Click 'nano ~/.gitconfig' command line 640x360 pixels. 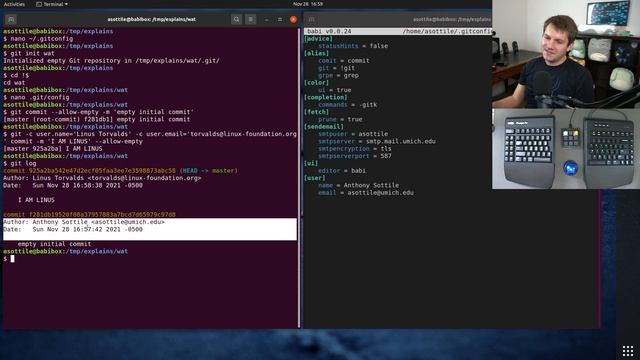coord(38,39)
